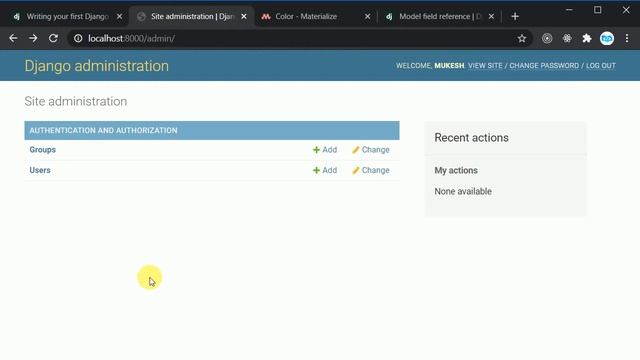Close the Color - Materialize tab

coord(367,16)
